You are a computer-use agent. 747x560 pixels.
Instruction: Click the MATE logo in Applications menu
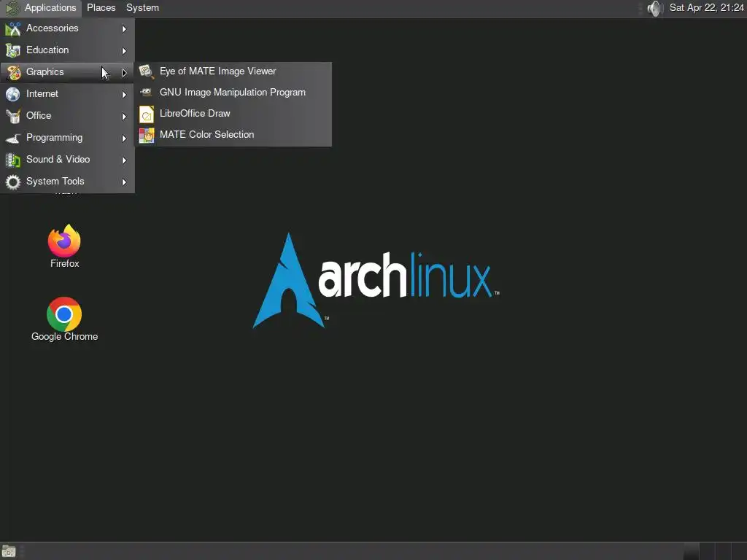tap(12, 8)
